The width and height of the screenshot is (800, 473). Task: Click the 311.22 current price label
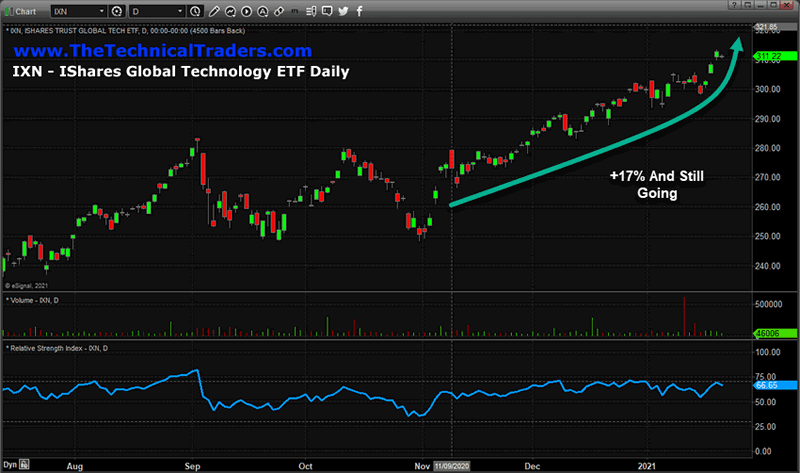coord(769,57)
